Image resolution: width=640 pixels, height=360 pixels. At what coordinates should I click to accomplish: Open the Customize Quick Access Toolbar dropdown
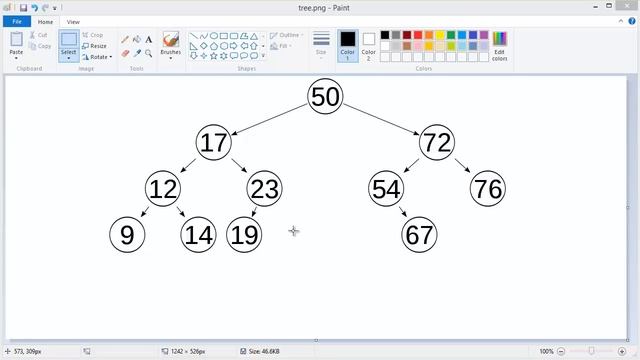pos(55,8)
